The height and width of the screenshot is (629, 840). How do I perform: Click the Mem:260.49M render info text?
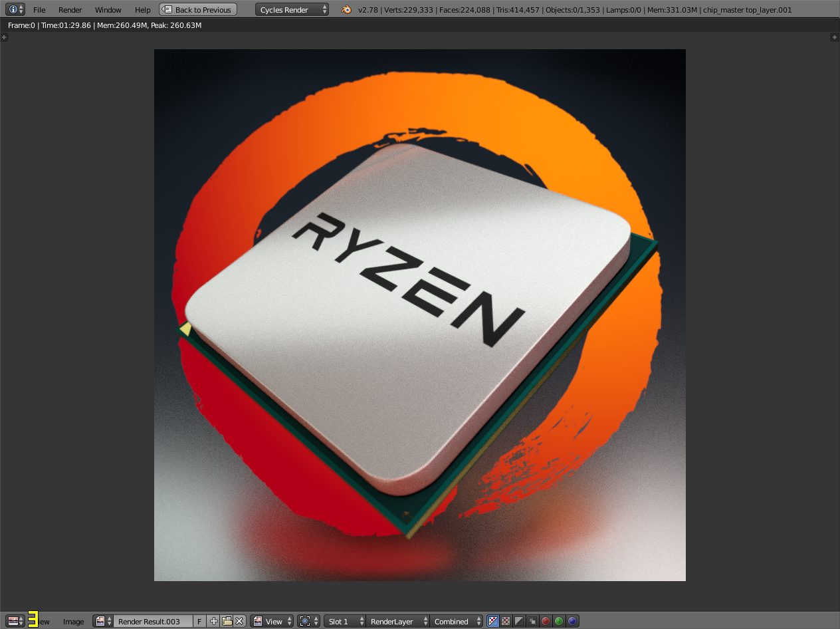pos(122,25)
